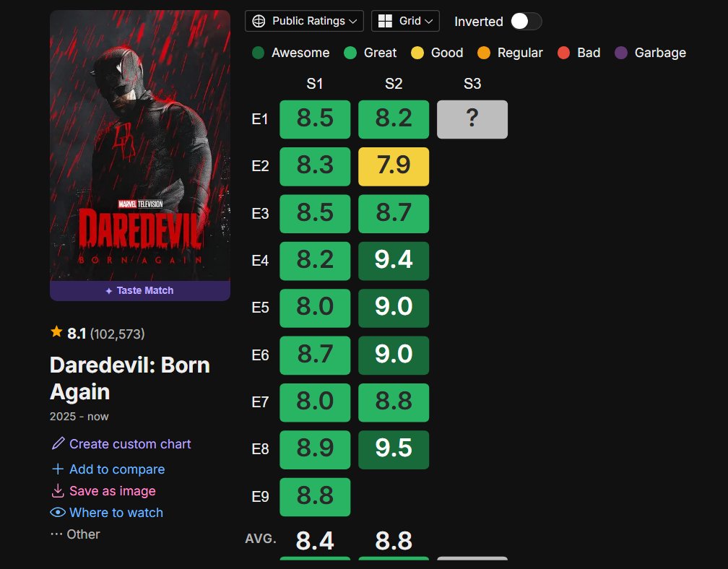
Task: Open the S2 E8 cell rated 9.5
Action: [x=394, y=450]
